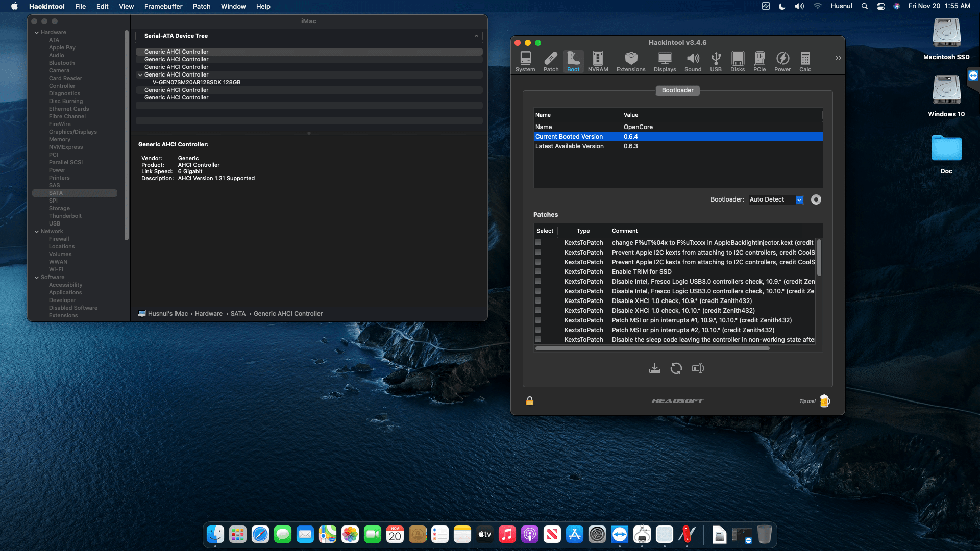This screenshot has width=980, height=551.
Task: Check the AppleBacklightInjector patch checkbox
Action: [x=538, y=242]
